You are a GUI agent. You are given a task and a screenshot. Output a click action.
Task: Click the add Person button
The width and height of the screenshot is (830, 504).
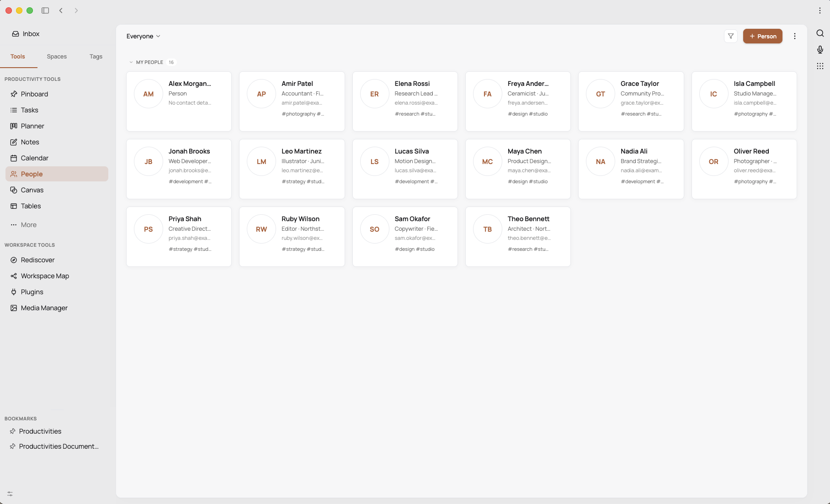click(762, 36)
